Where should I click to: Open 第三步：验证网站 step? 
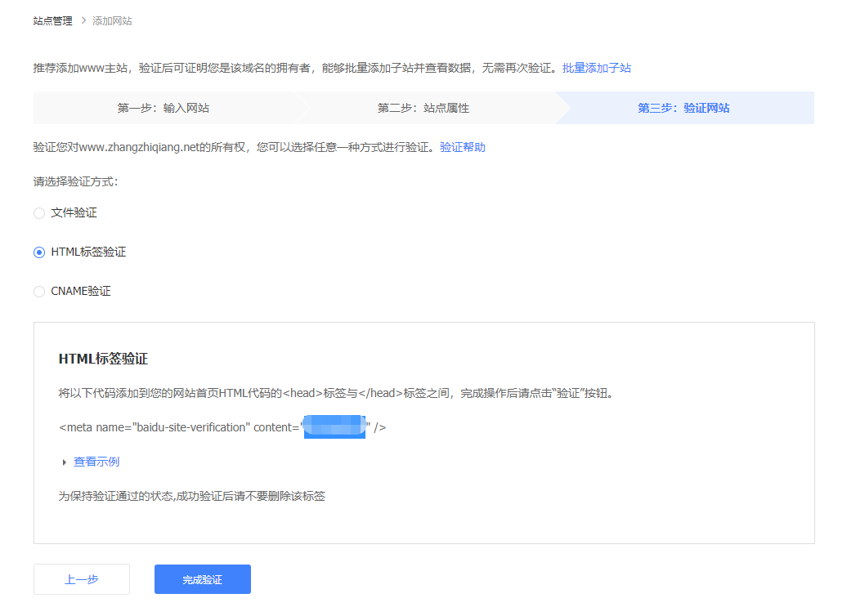[x=683, y=108]
